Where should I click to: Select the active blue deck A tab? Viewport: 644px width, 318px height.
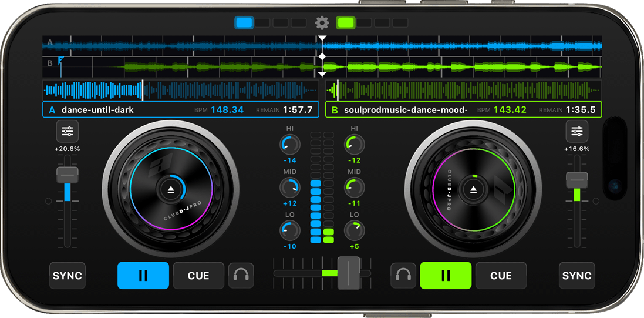click(x=244, y=22)
